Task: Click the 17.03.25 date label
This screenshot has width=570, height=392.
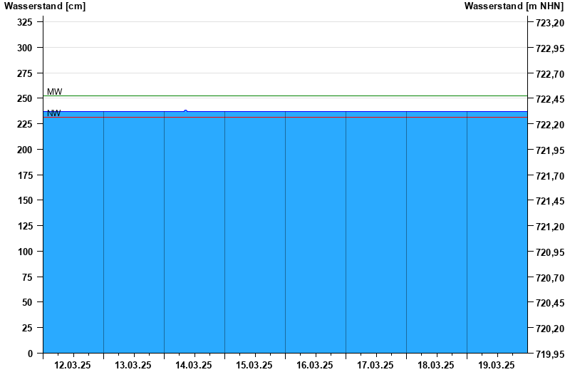Action: click(375, 365)
